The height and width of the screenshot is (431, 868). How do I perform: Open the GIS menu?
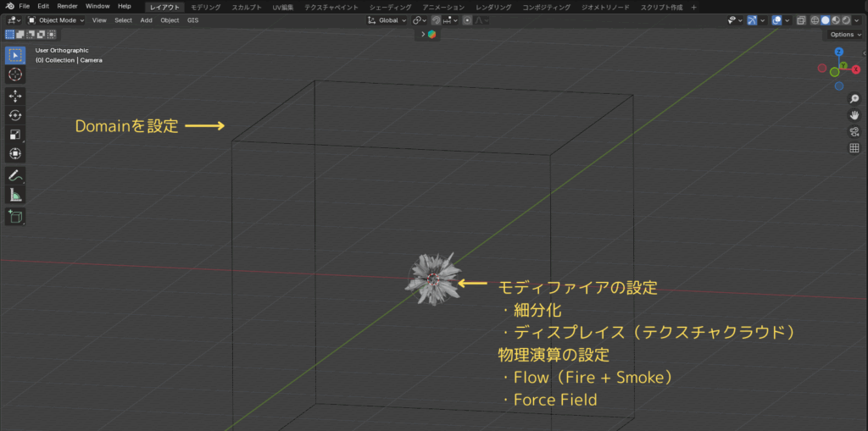(x=192, y=20)
